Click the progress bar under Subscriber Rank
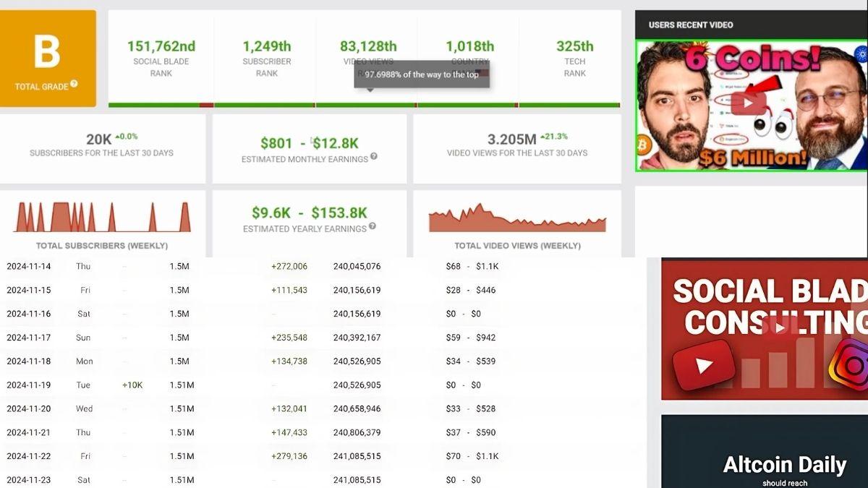868x488 pixels. click(x=265, y=105)
